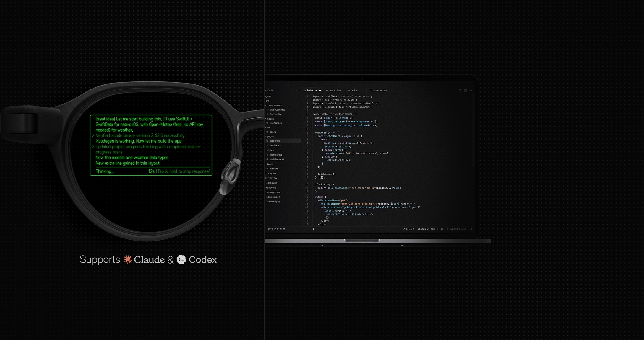Screen dimensions: 644x340
Task: Open profile.tsx in the explorer tree
Action: pos(275,146)
